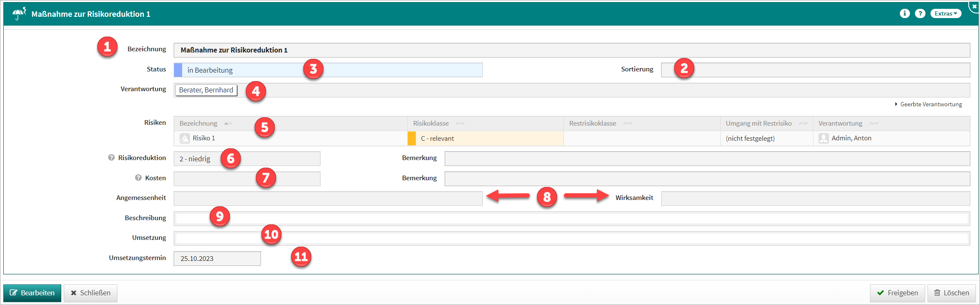This screenshot has width=980, height=305.
Task: Click the Umsetzungstermin date field
Action: coord(217,258)
